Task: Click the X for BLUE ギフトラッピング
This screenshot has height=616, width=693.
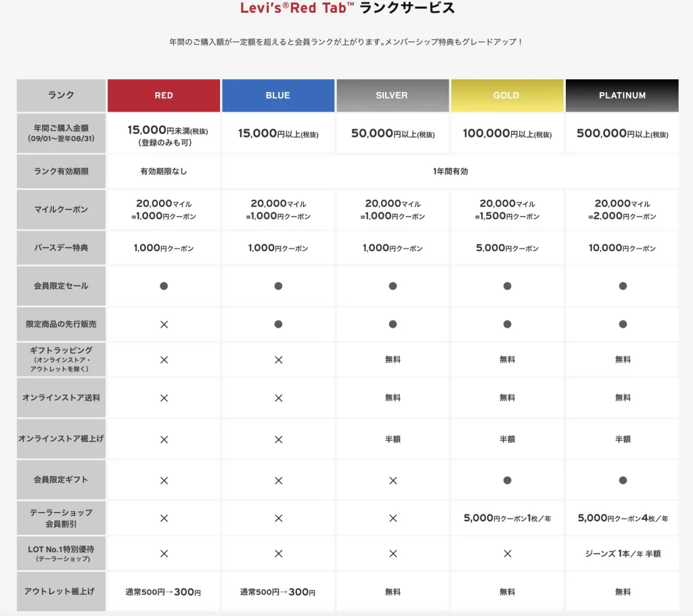Action: [x=278, y=360]
